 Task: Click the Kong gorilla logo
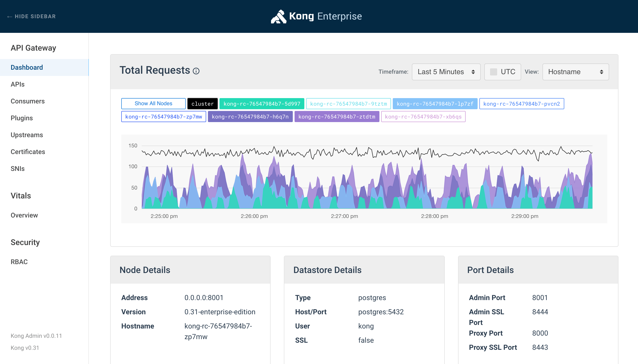click(279, 16)
